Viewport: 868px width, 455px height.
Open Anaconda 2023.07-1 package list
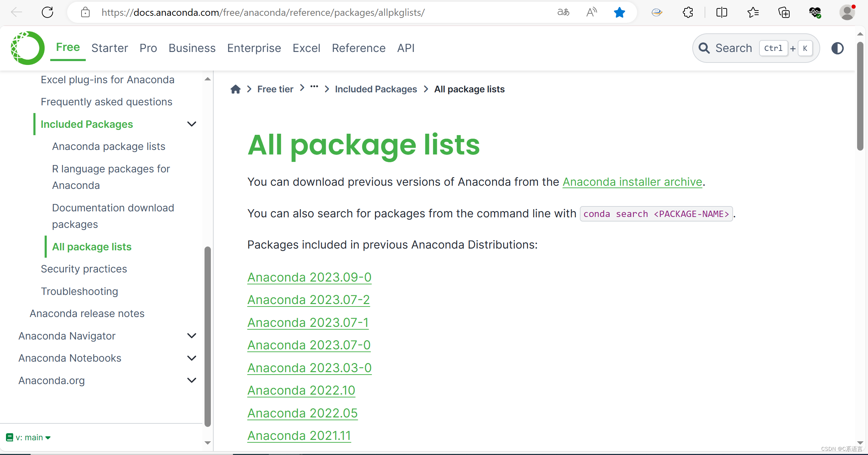pos(308,322)
